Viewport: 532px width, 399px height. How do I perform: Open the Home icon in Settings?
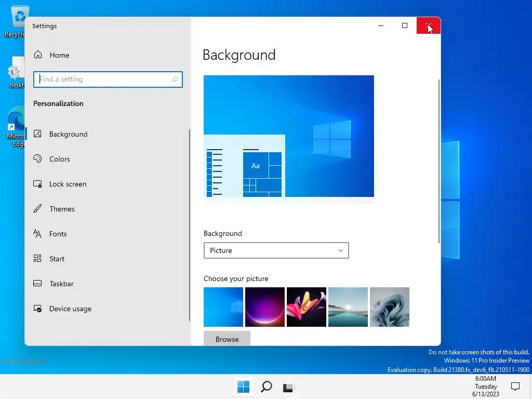tap(37, 55)
